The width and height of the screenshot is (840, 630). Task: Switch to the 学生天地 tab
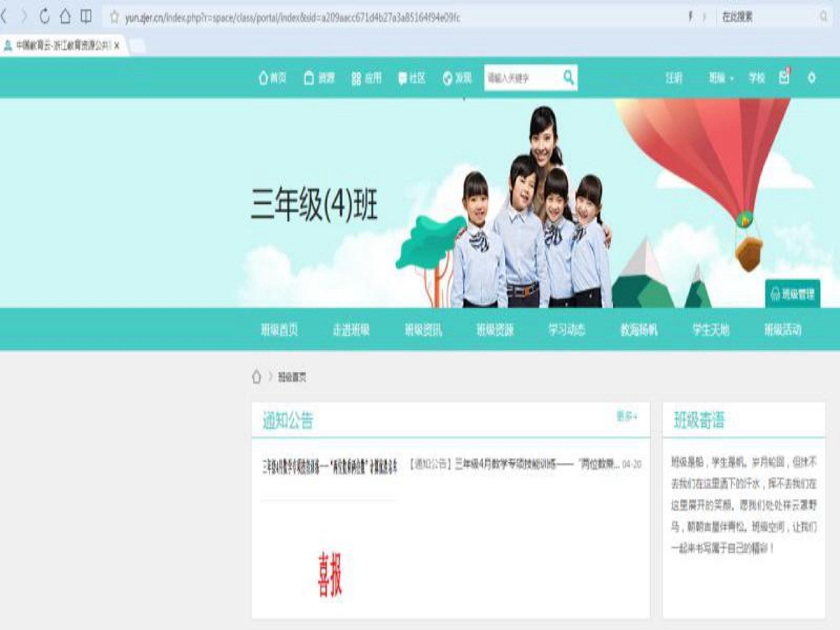click(711, 330)
